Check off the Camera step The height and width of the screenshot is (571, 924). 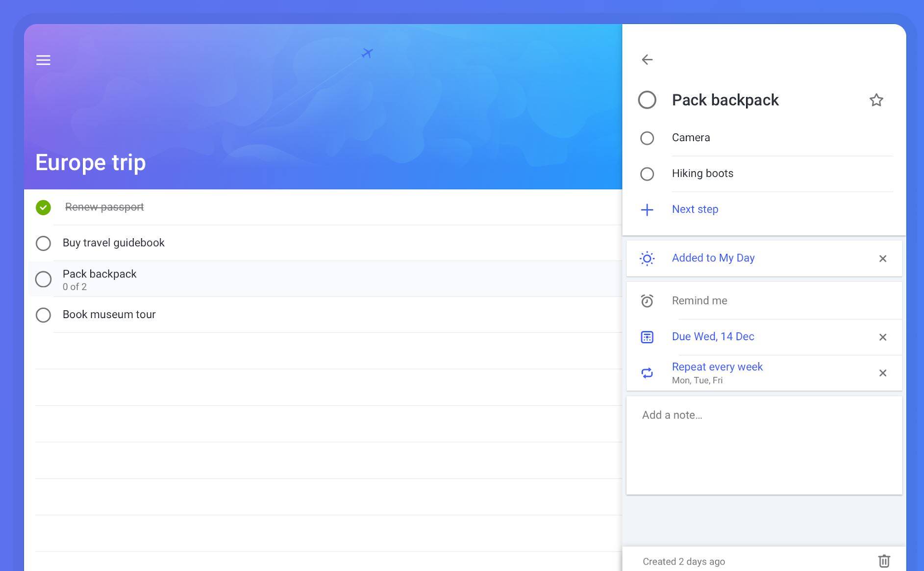tap(647, 138)
